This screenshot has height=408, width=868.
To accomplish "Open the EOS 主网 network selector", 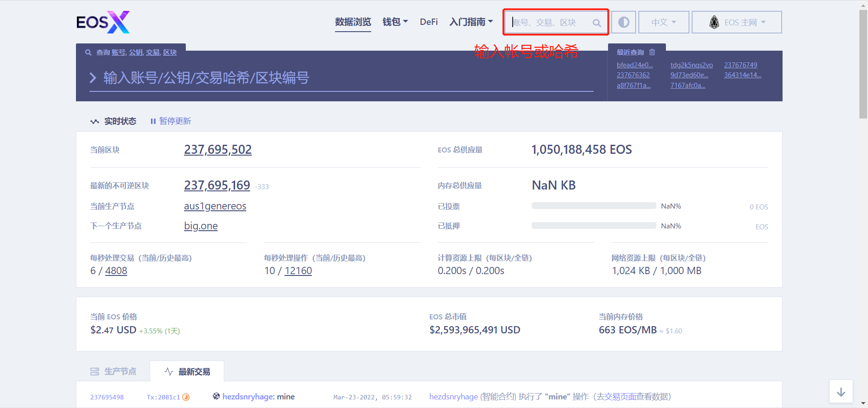I will tap(736, 22).
